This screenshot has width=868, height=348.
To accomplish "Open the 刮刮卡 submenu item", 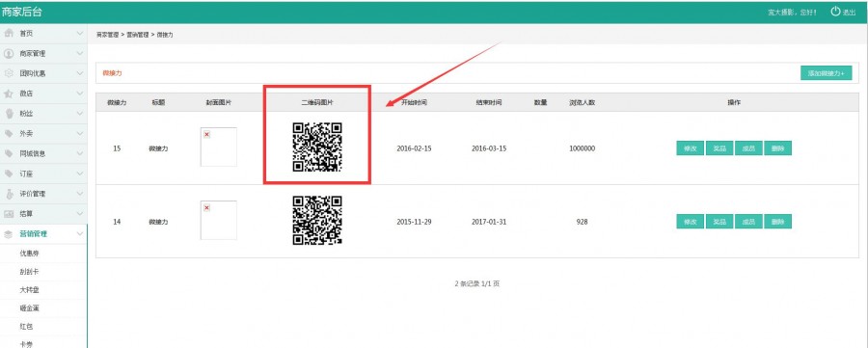I will click(29, 272).
